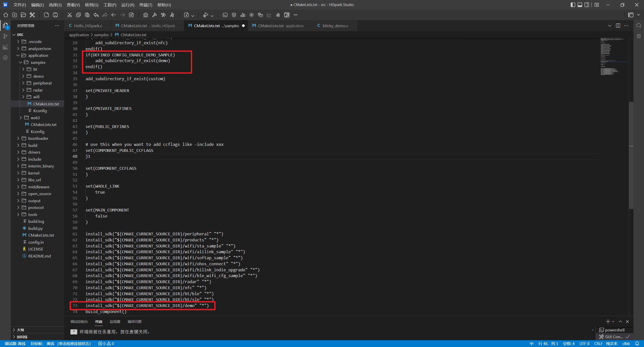
Task: Click the Cut scissors icon
Action: click(69, 15)
